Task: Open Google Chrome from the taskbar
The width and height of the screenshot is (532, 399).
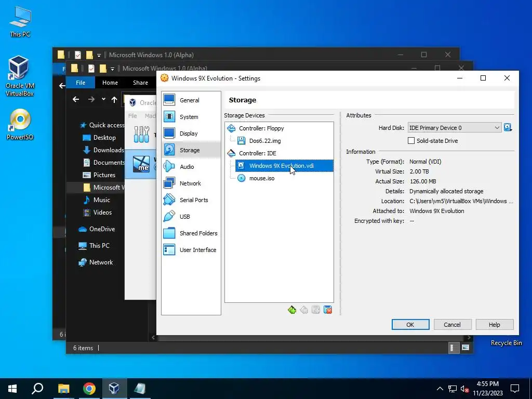Action: click(x=89, y=389)
